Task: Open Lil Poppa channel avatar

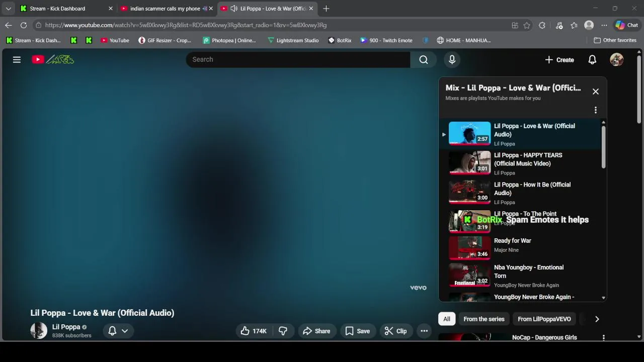Action: 39,330
